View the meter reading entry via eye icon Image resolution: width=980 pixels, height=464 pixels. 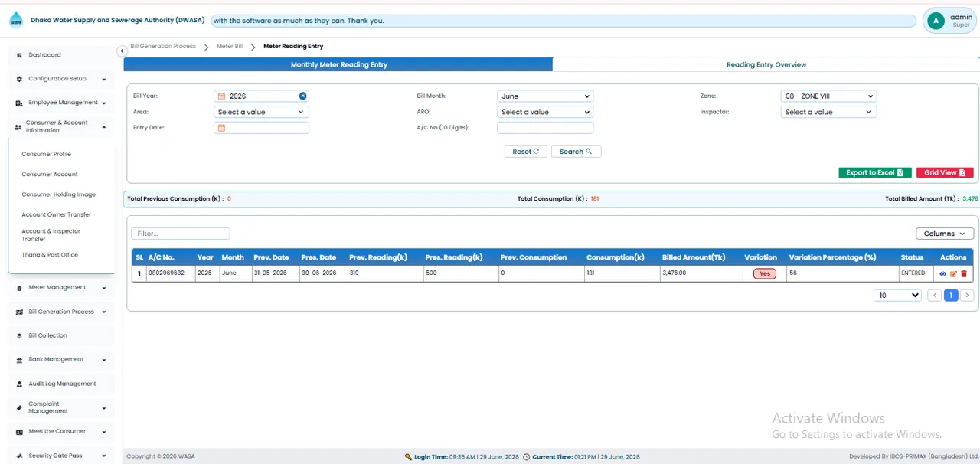tap(942, 273)
